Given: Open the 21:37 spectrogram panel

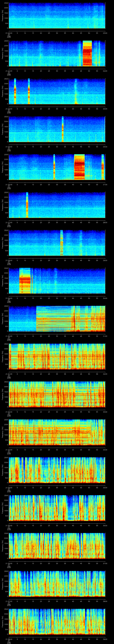Looking at the screenshot, I should 57,584.
